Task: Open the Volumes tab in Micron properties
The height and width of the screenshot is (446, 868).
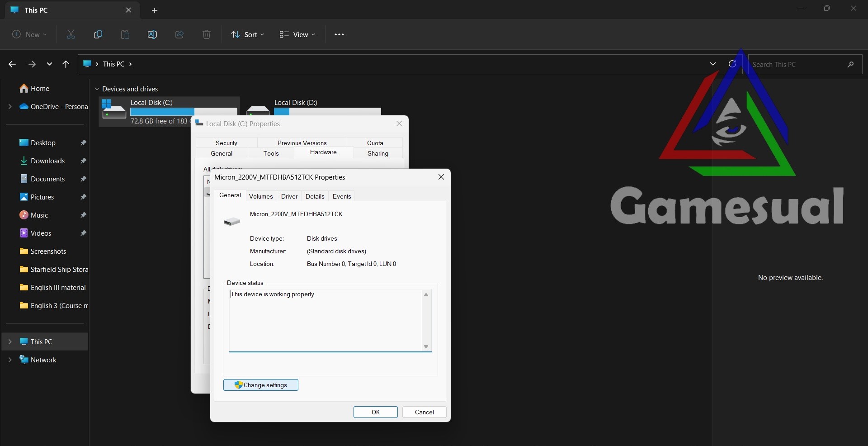Action: 261,196
